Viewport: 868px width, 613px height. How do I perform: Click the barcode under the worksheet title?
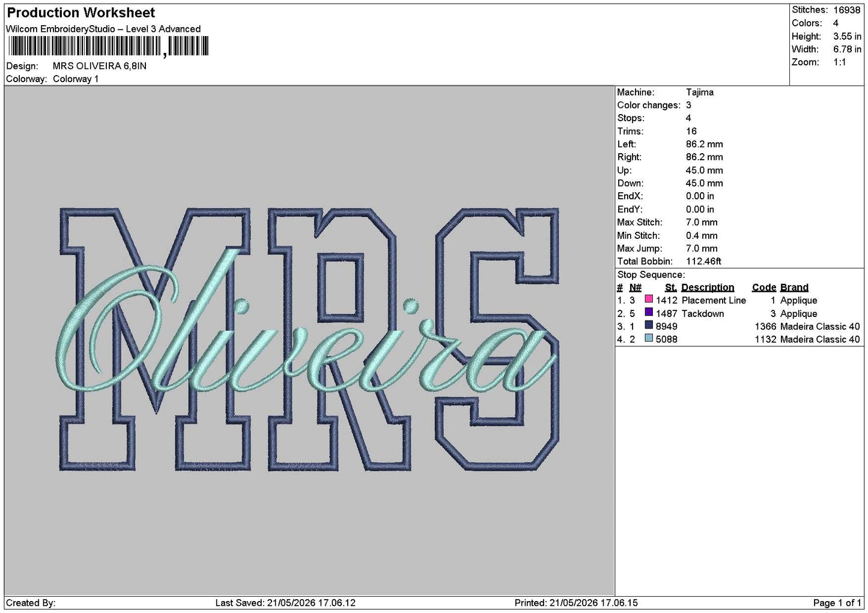[109, 47]
